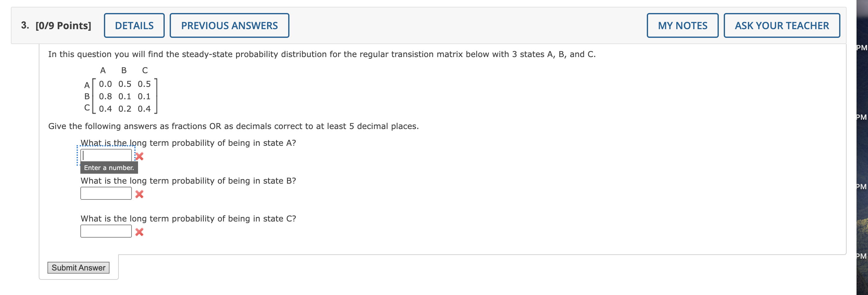
Task: Click the 'Enter a number.' tooltip
Action: click(109, 168)
